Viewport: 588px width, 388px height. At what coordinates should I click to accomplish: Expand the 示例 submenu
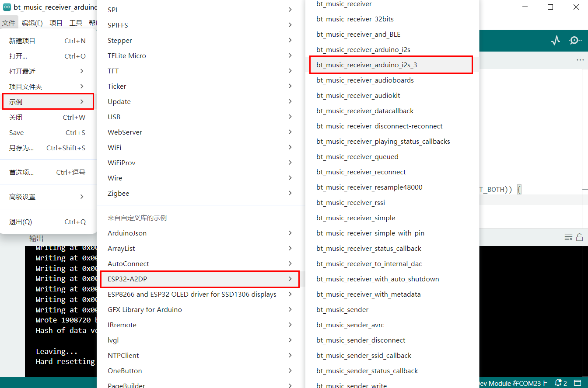click(48, 102)
